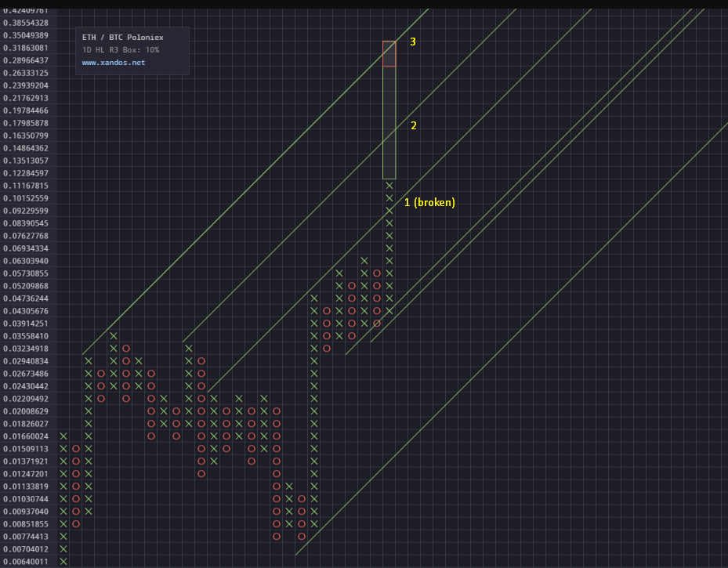Click price label 0.01133819
The width and height of the screenshot is (728, 568).
coord(26,487)
